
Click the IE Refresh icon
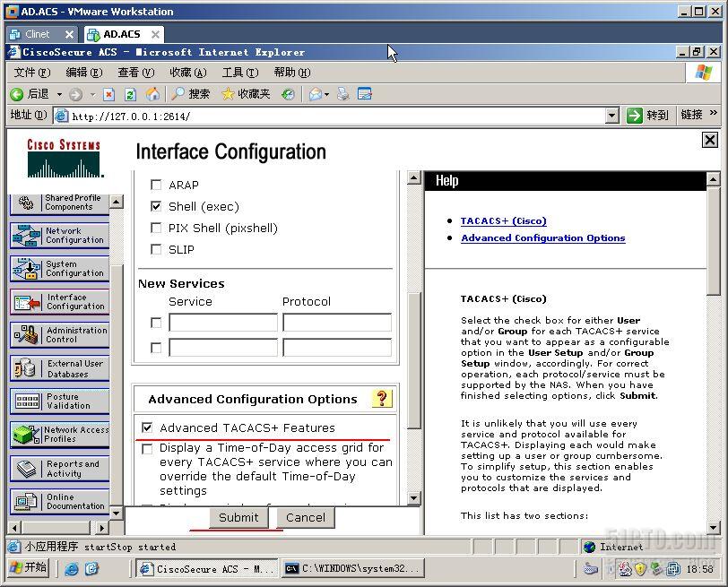(x=131, y=95)
